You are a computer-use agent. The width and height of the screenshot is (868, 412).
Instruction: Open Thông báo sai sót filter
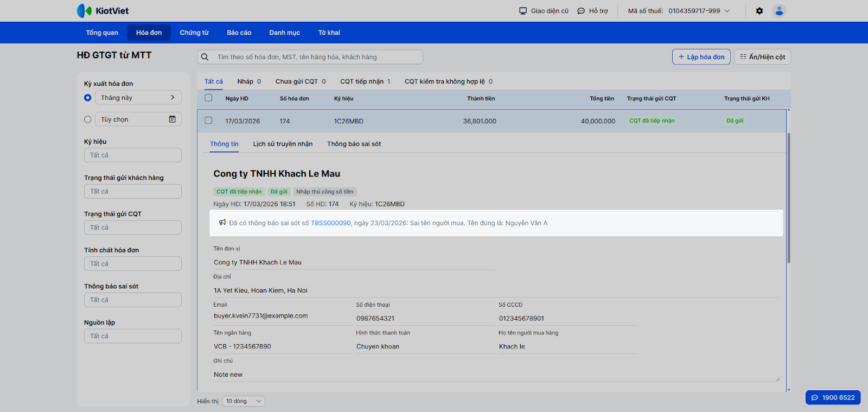tap(133, 300)
